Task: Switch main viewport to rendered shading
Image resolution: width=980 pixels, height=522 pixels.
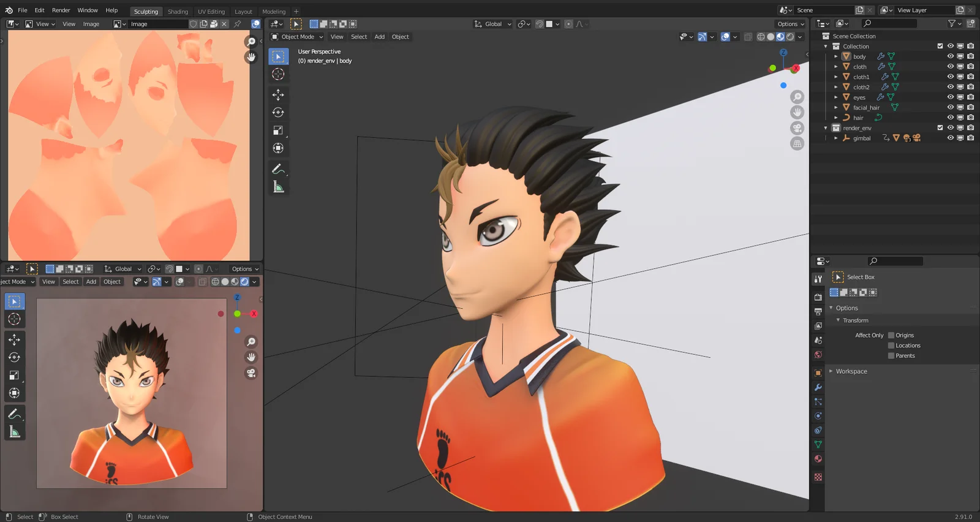Action: click(790, 37)
